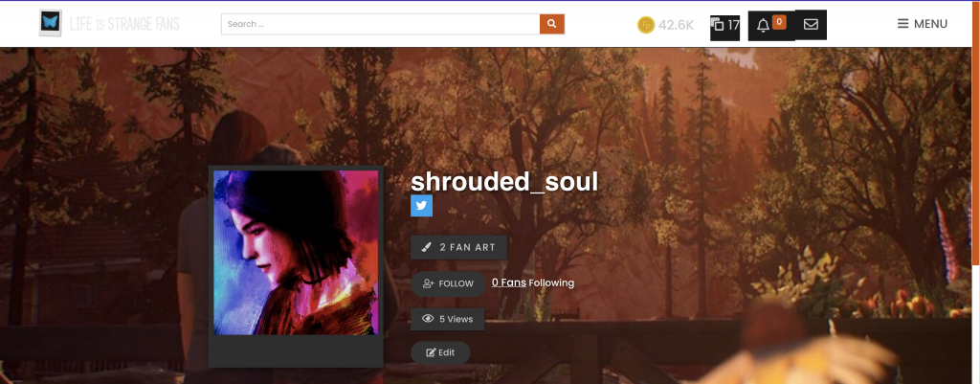Click the paintbrush icon in Fan Art badge

click(x=426, y=247)
